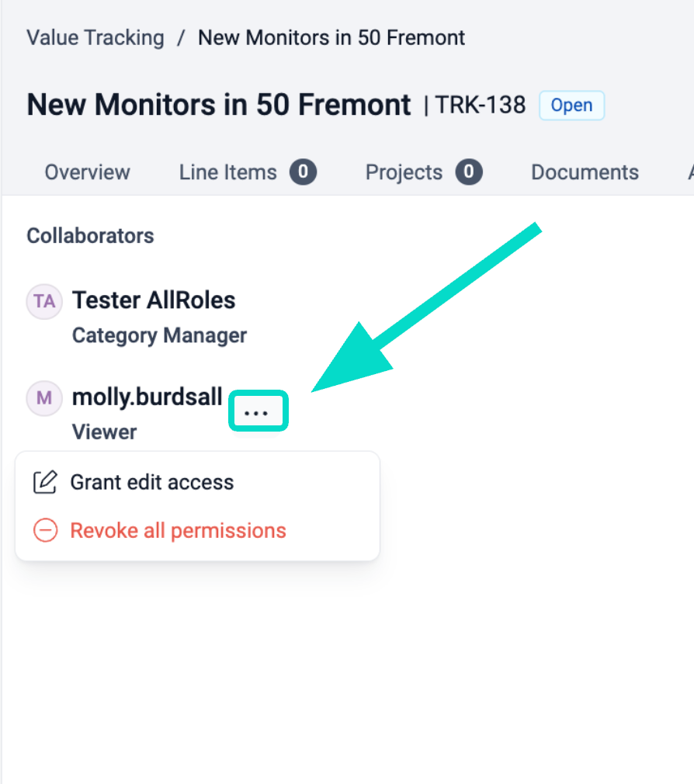Click the M avatar beside molly.burdsall
Screen dimensions: 694x784
pyautogui.click(x=44, y=398)
